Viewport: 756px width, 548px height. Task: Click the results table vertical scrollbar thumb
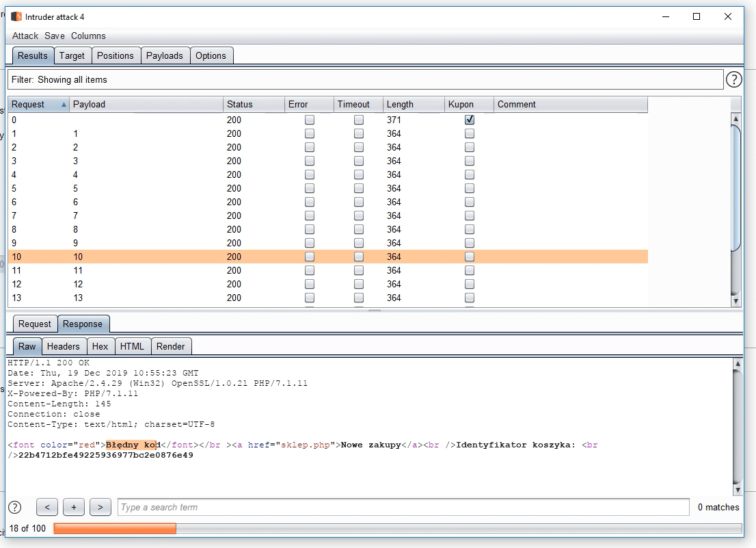(735, 188)
